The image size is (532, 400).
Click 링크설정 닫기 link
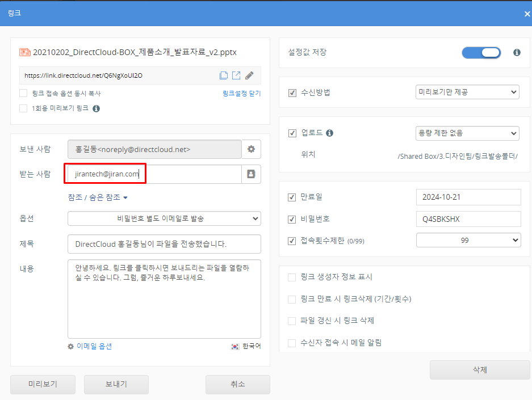click(x=241, y=94)
